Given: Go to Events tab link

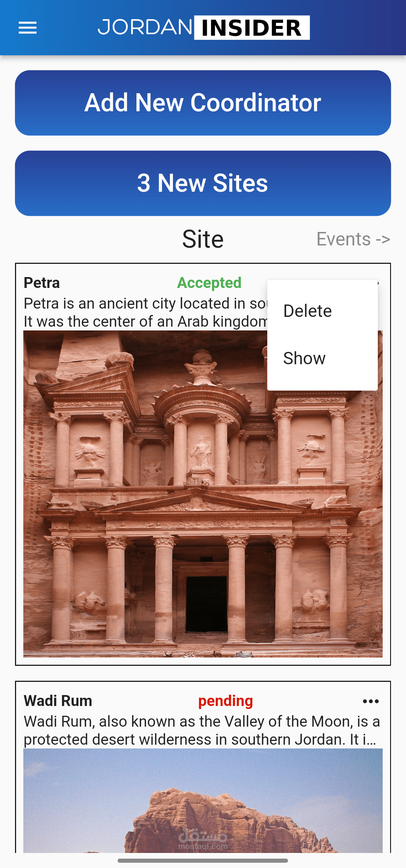Looking at the screenshot, I should tap(353, 239).
